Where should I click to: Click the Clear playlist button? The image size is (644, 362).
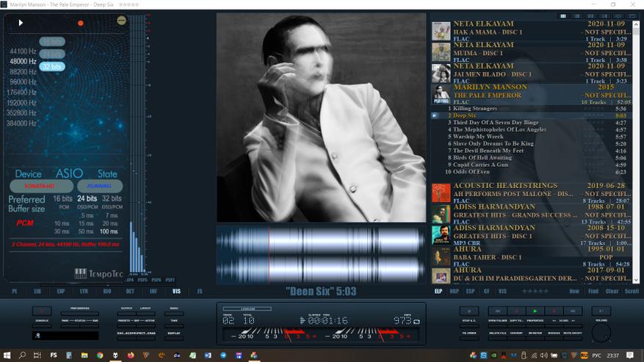coord(612,292)
